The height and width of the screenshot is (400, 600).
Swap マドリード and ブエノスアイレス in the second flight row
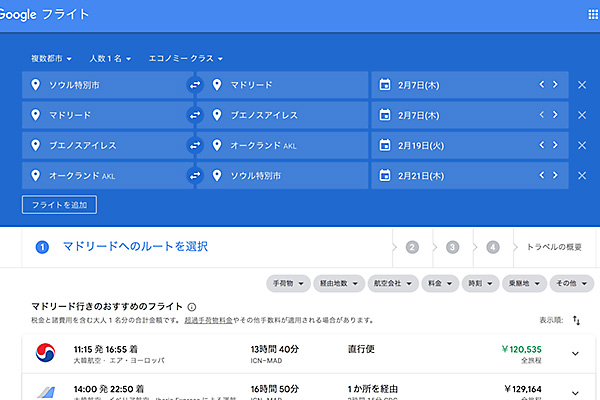195,115
